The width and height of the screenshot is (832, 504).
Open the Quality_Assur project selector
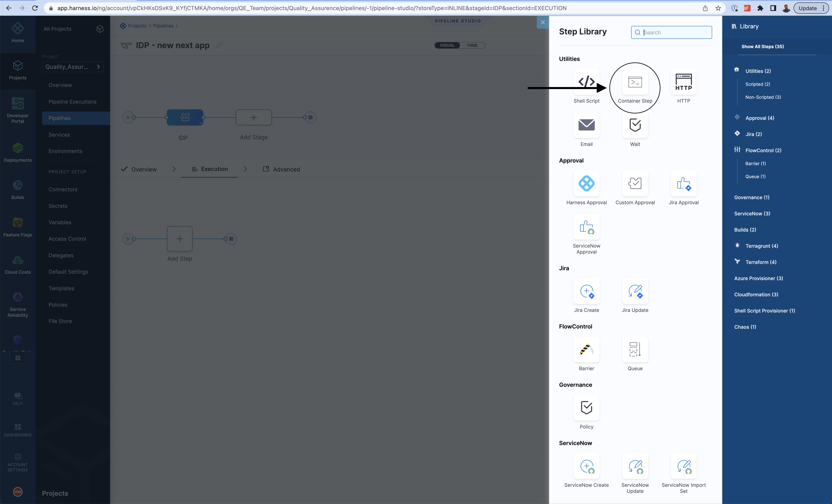coord(73,67)
